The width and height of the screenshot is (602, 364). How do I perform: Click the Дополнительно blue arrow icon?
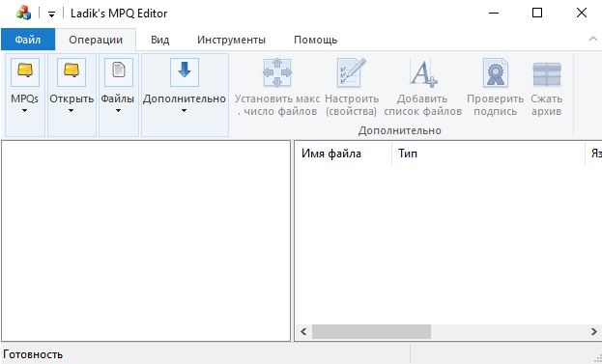tap(185, 71)
